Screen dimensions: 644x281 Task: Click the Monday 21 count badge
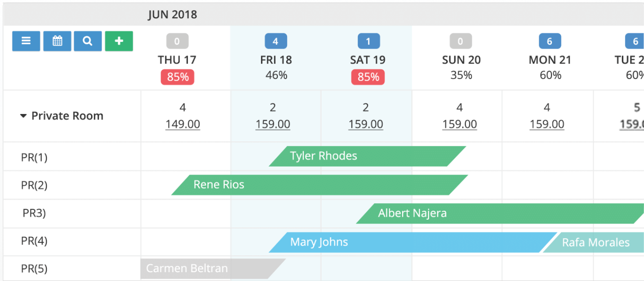pyautogui.click(x=550, y=42)
